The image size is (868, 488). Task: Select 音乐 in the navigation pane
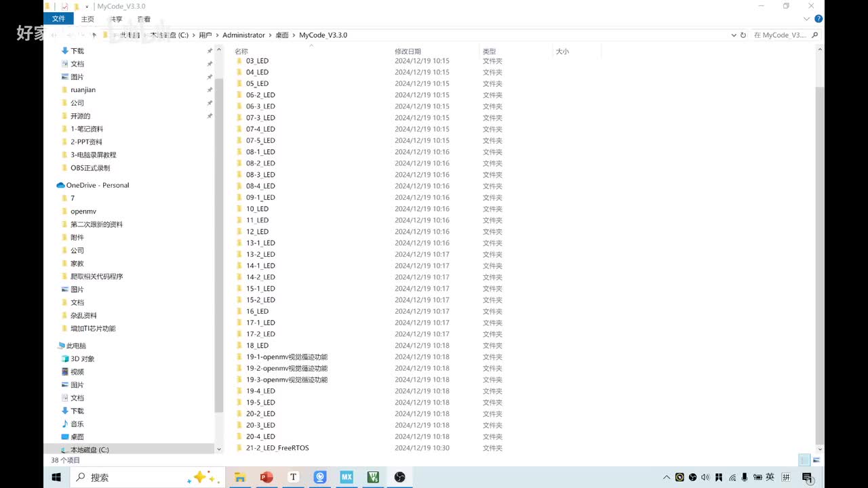tap(77, 424)
